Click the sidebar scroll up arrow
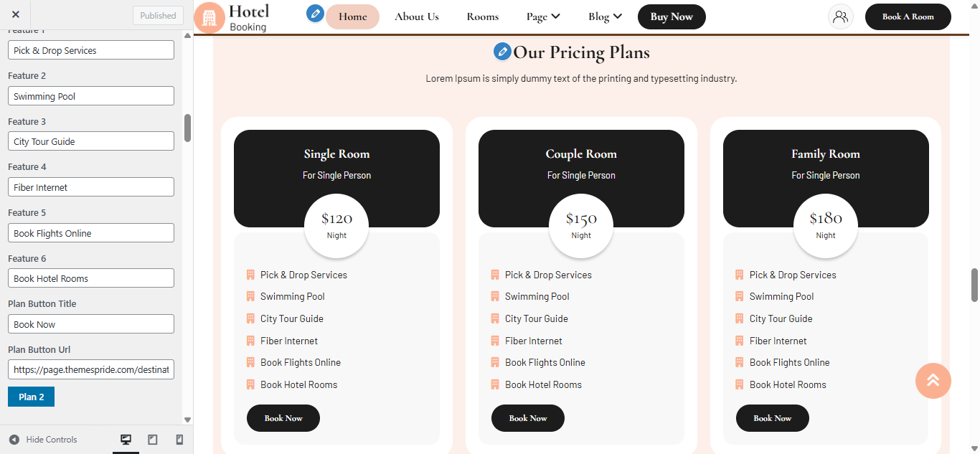This screenshot has width=980, height=454. (188, 35)
